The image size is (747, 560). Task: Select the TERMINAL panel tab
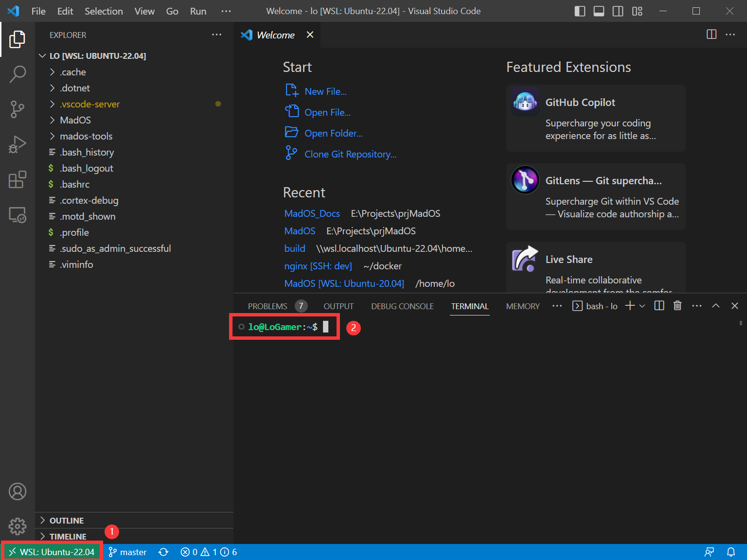tap(470, 306)
